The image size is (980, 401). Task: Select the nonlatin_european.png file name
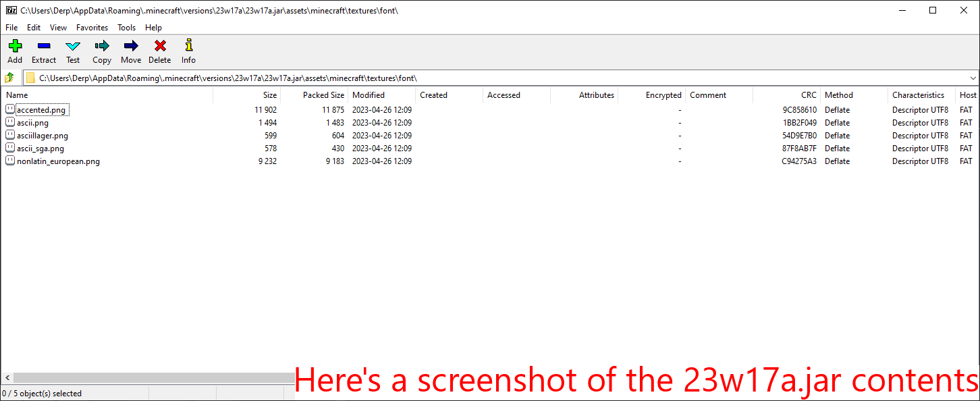tap(58, 161)
